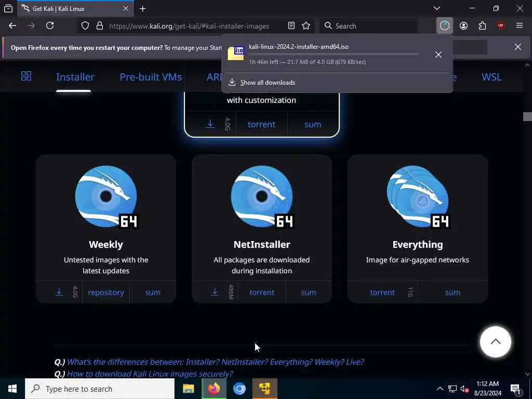Click the address bar URL
Screen dimensions: 532x399
point(189,26)
